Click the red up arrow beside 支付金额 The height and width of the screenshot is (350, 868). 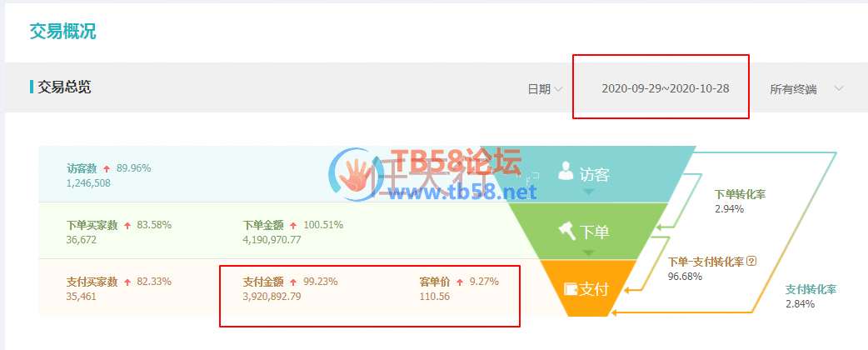293,282
